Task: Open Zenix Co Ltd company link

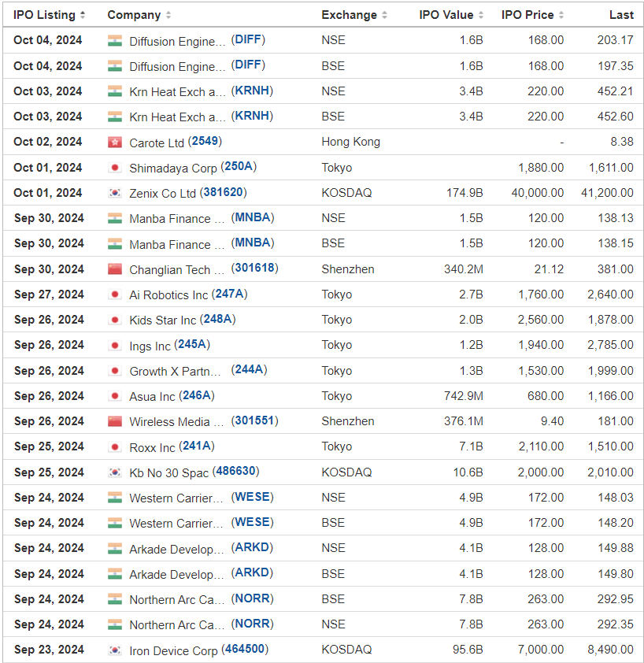Action: (x=162, y=194)
